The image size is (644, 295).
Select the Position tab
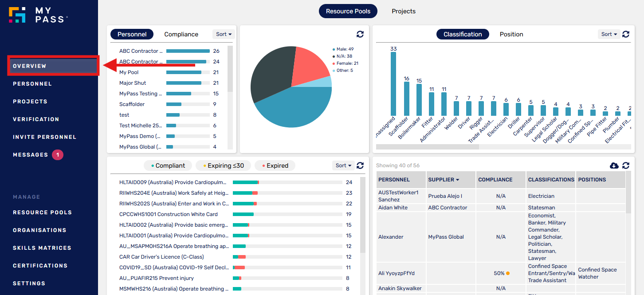tap(511, 34)
